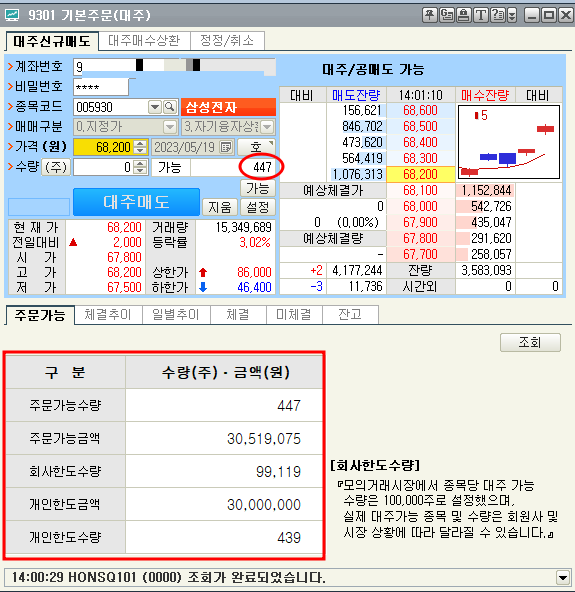The height and width of the screenshot is (592, 575).
Task: Click the quantity stepper arrows
Action: coord(140,167)
